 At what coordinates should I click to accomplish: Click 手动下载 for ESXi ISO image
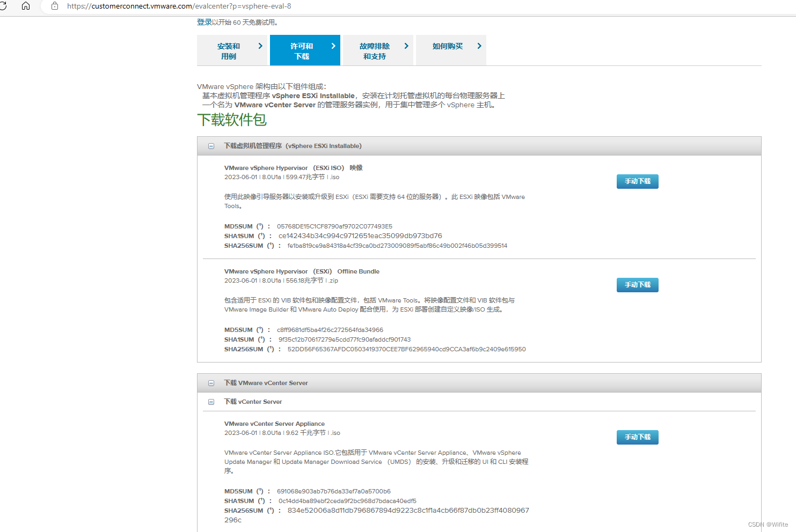(638, 181)
